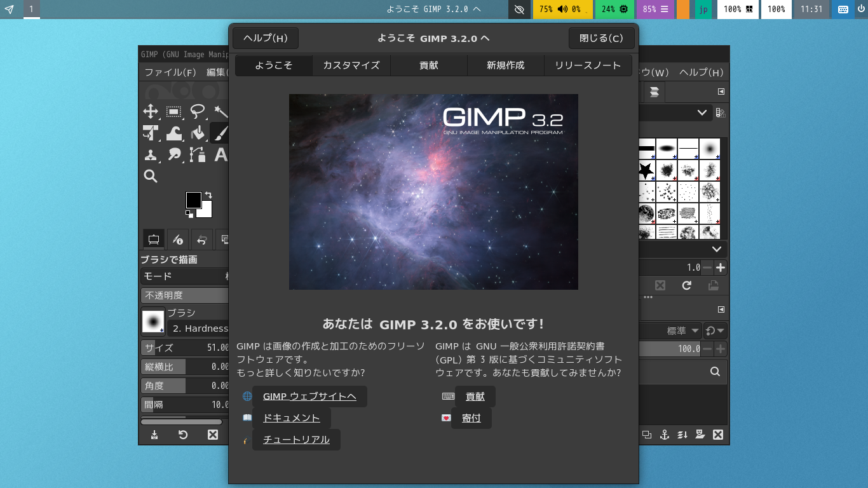The width and height of the screenshot is (868, 488).
Task: Click the ヘルプ(H) button in welcome dialog
Action: [x=266, y=38]
